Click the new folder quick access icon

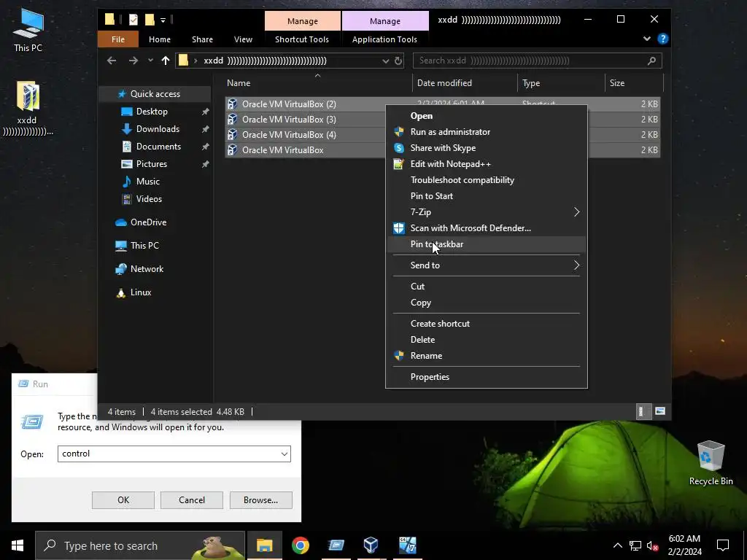150,20
